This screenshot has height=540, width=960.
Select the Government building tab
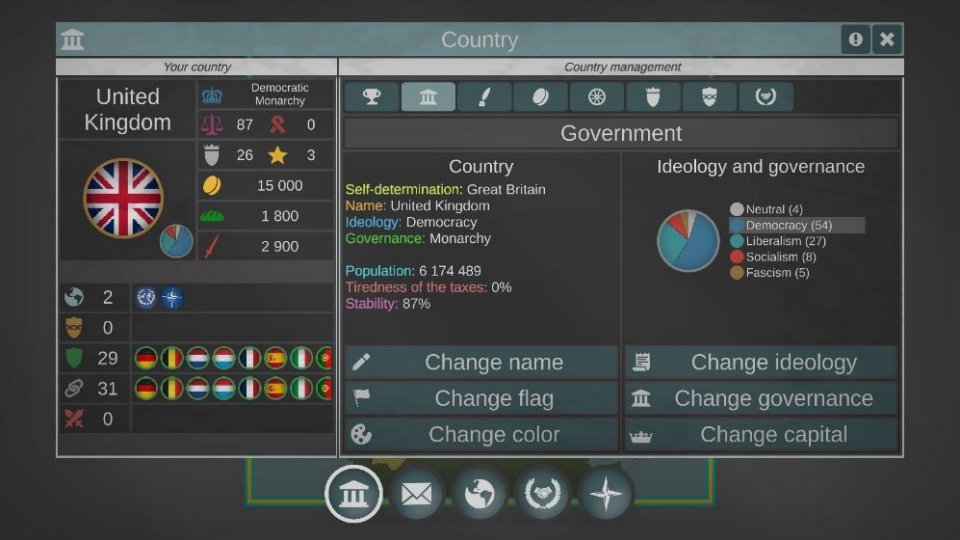pos(428,97)
